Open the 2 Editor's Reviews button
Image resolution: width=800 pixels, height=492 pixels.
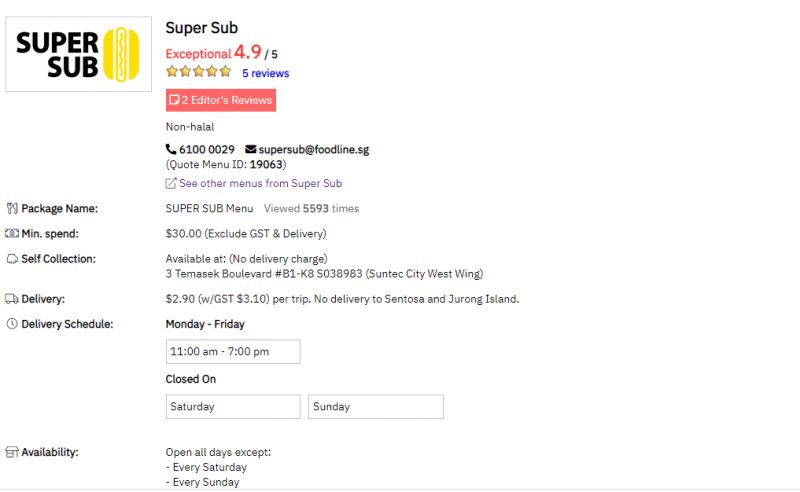click(x=220, y=101)
